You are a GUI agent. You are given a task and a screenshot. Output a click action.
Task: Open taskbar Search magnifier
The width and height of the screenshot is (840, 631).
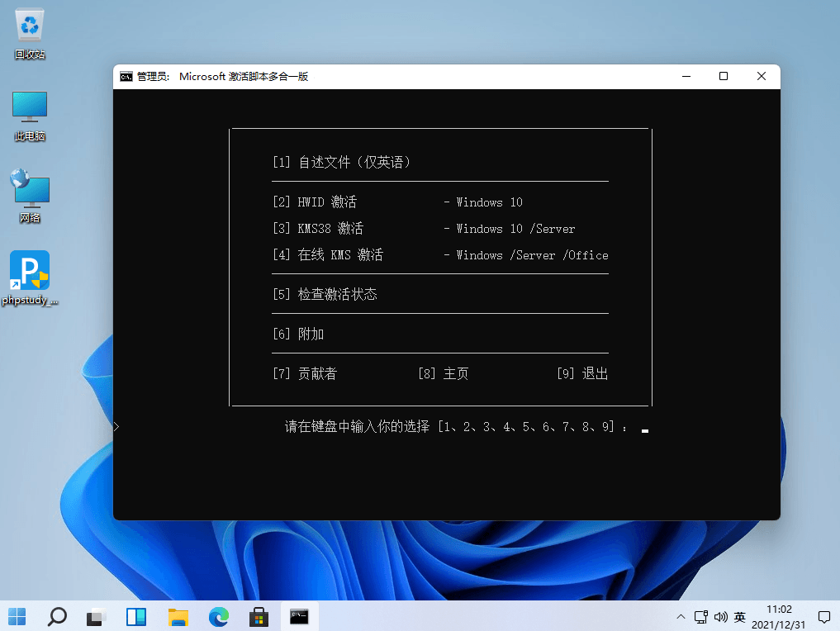[57, 616]
